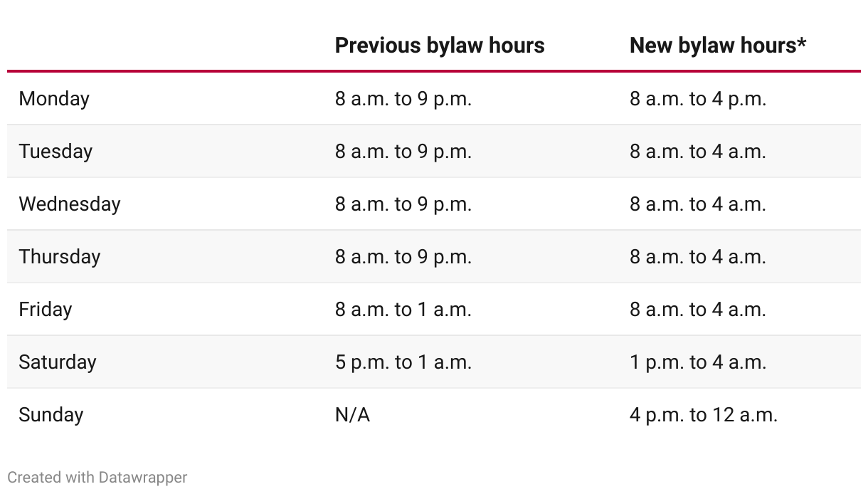Click the 'New bylaw hours*' column header
868x494 pixels.
(718, 46)
